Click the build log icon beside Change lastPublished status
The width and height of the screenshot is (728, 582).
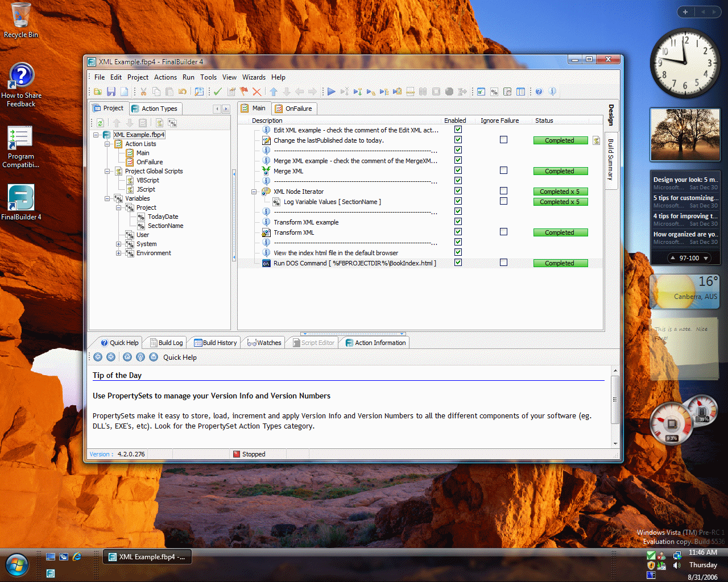pyautogui.click(x=596, y=140)
